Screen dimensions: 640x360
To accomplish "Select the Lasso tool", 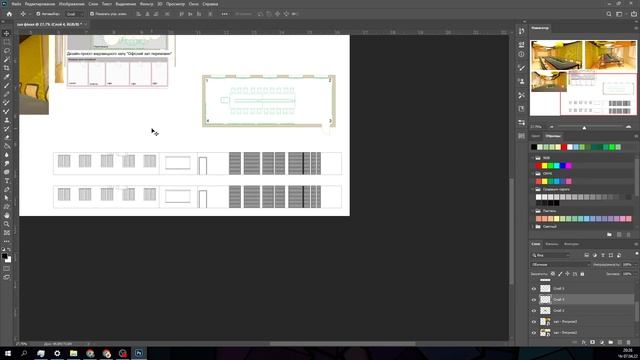I will click(x=7, y=51).
